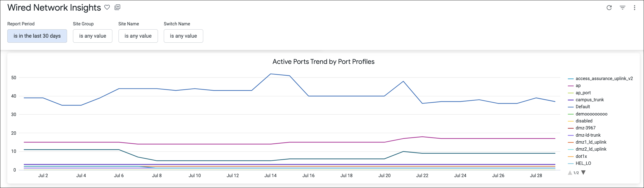Image resolution: width=644 pixels, height=188 pixels.
Task: Click the favorite heart icon
Action: (x=107, y=8)
